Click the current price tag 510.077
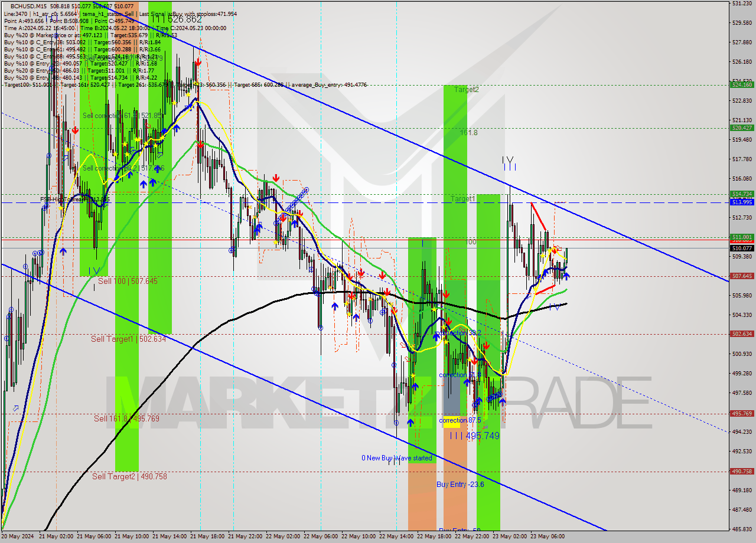756x543 pixels. click(741, 248)
